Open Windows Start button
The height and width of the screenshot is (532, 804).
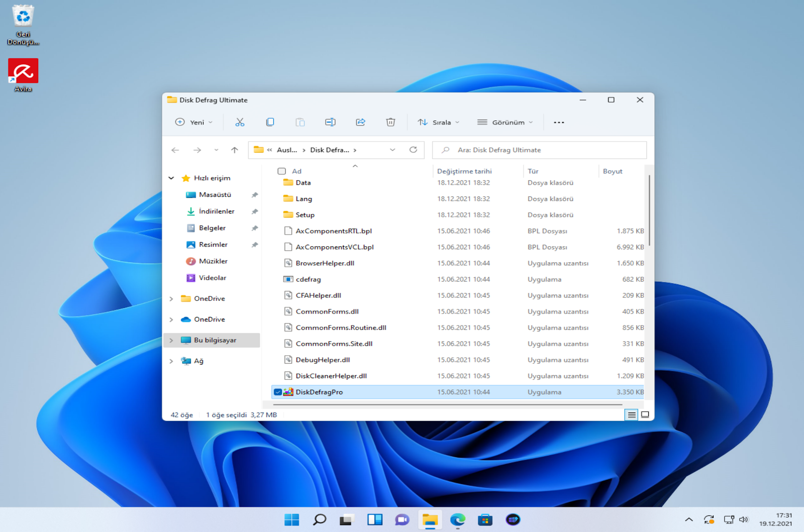(291, 519)
